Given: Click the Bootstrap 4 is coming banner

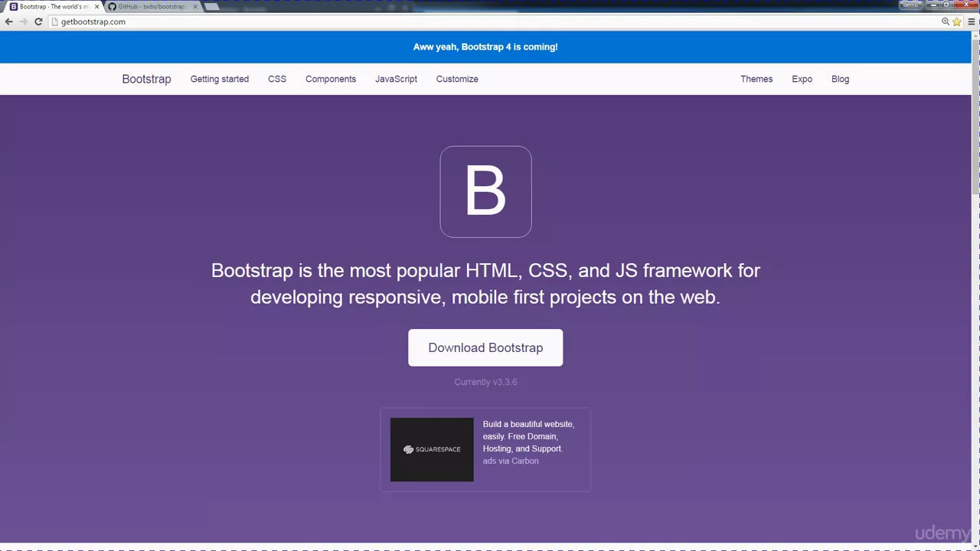Looking at the screenshot, I should [485, 47].
